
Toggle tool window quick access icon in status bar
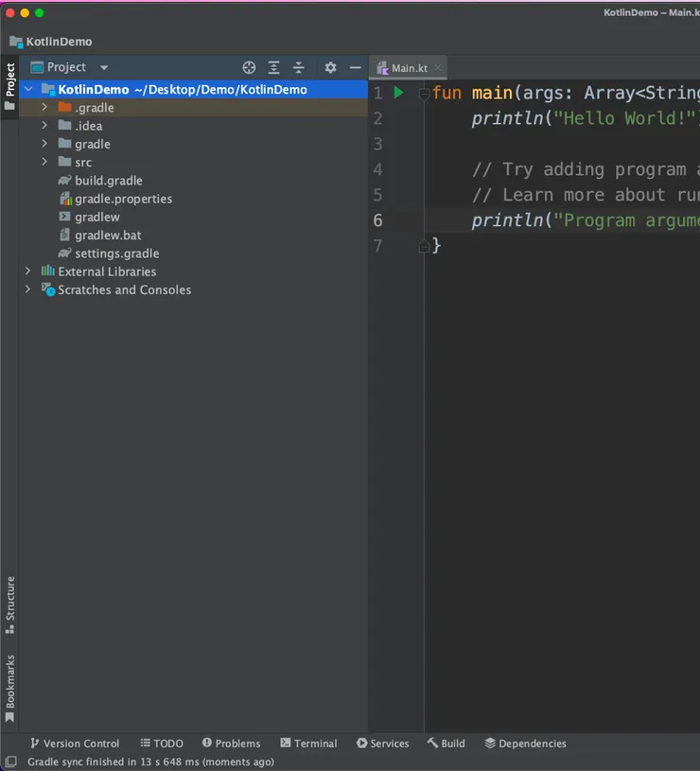point(10,762)
